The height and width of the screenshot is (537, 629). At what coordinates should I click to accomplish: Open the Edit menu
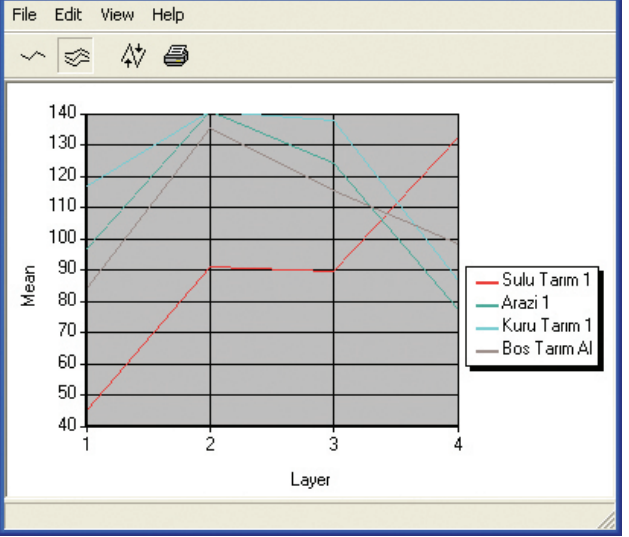click(68, 15)
